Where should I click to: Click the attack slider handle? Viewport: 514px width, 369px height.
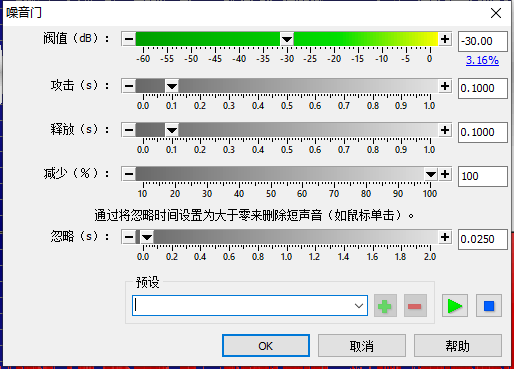tap(172, 86)
